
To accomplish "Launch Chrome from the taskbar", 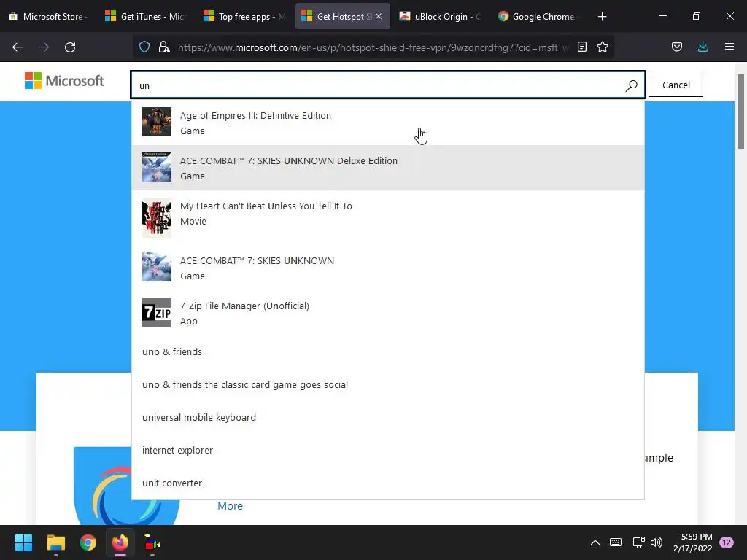I will click(x=88, y=542).
